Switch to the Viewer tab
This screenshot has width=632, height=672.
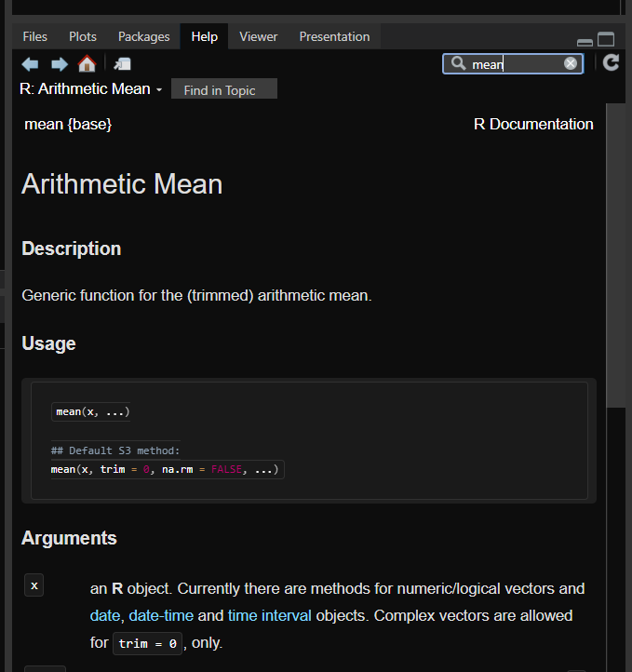258,36
